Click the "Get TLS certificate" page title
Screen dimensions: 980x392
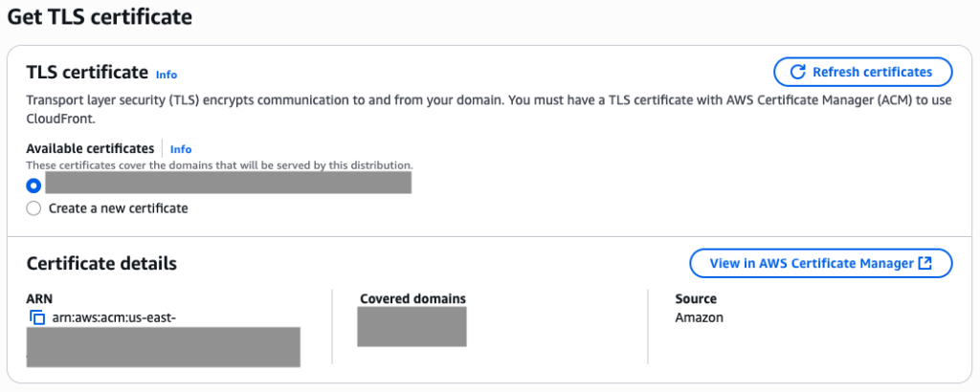pyautogui.click(x=100, y=16)
